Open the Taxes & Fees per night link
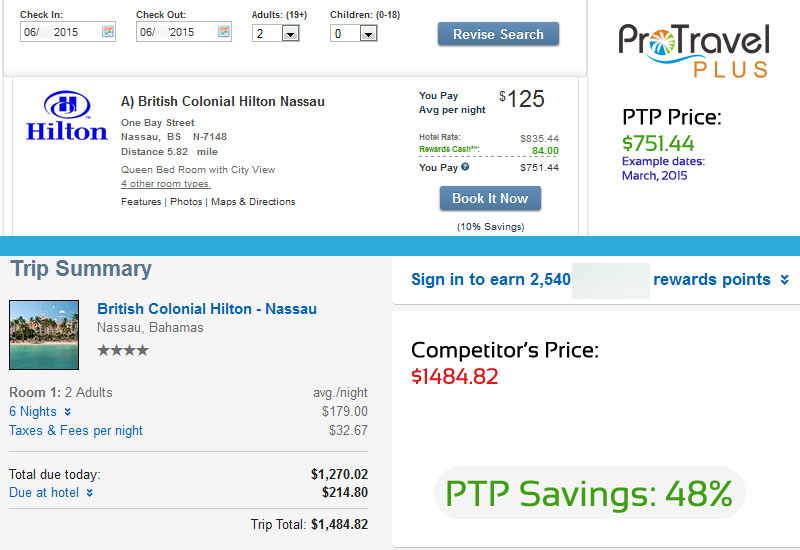This screenshot has width=800, height=550. 76,431
